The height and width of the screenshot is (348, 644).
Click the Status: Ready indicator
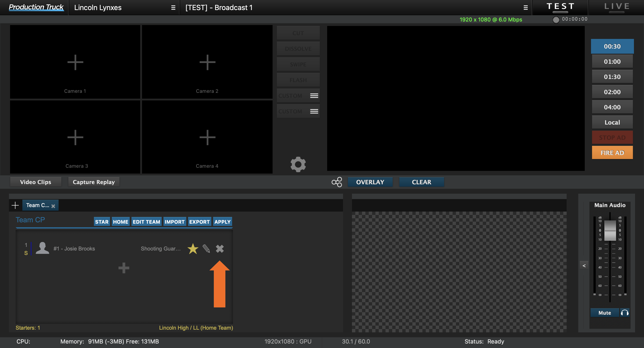click(484, 341)
